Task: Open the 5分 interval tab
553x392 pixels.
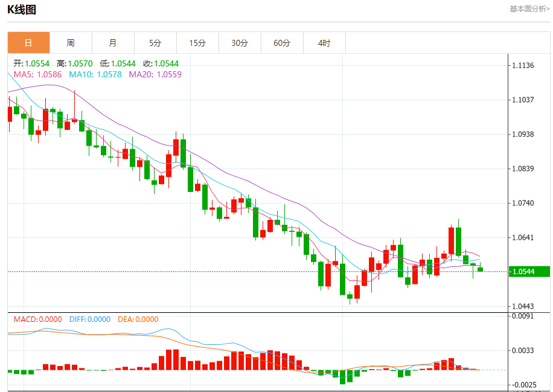Action: (156, 43)
